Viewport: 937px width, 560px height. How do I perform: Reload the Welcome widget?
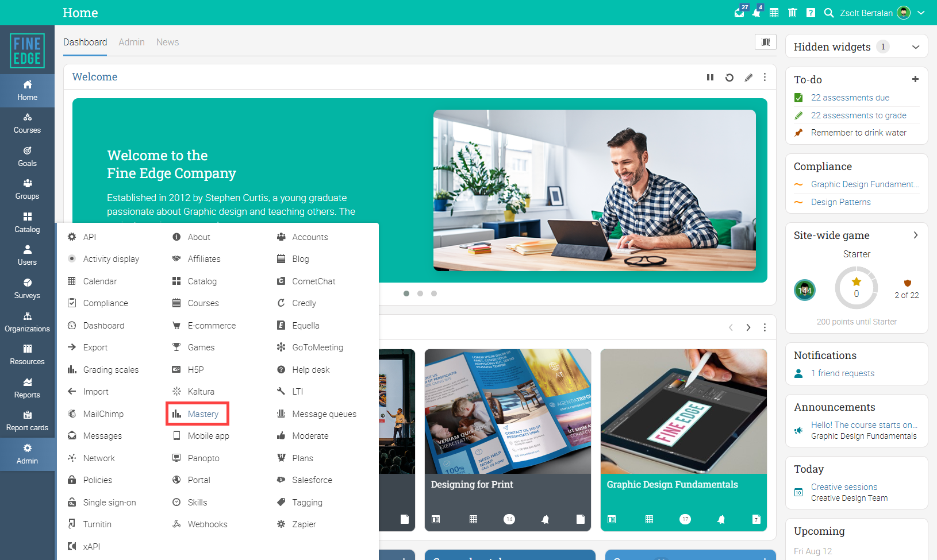(x=729, y=78)
